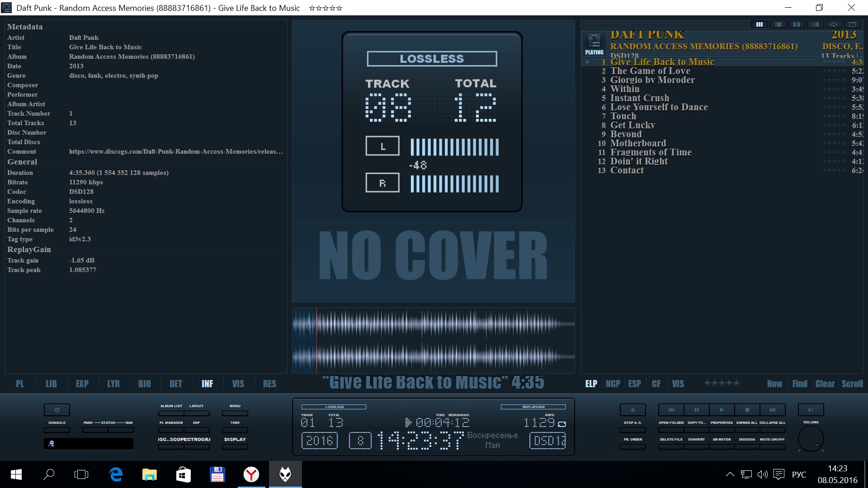Switch to the LYR tab
The height and width of the screenshot is (488, 868).
tap(113, 384)
